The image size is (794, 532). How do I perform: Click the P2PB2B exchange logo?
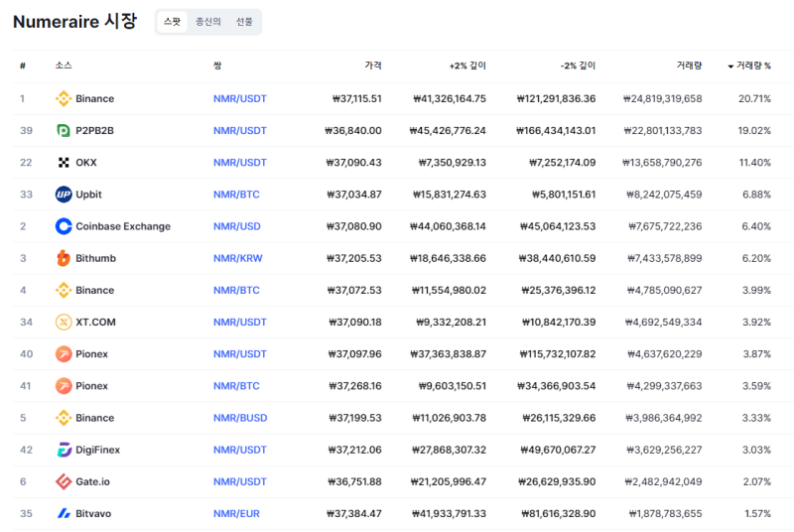(64, 131)
